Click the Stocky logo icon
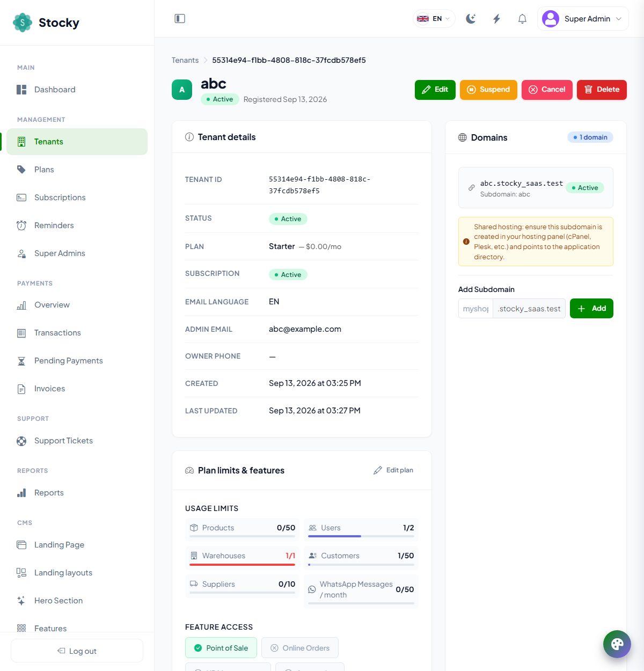Screen dimensions: 644x671 click(x=23, y=23)
